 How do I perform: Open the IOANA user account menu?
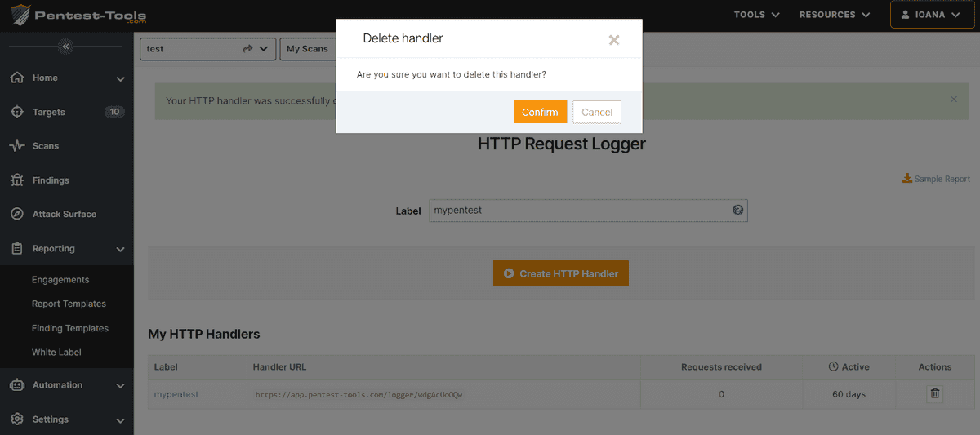click(x=930, y=15)
